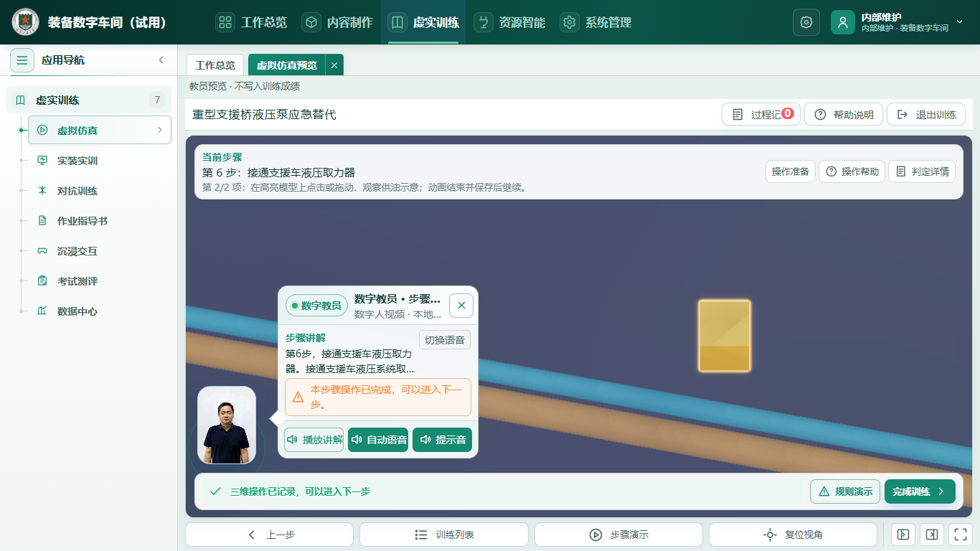Click 切换语音 to switch voice
Screen dimensions: 980x551
tap(445, 340)
